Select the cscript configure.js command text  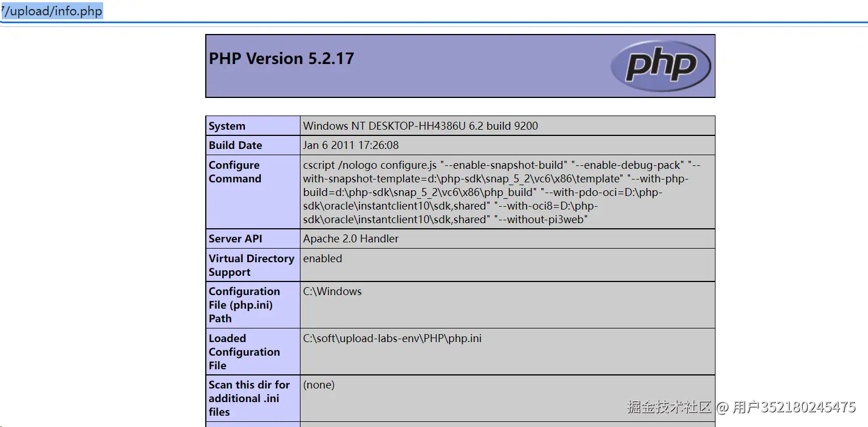point(502,192)
